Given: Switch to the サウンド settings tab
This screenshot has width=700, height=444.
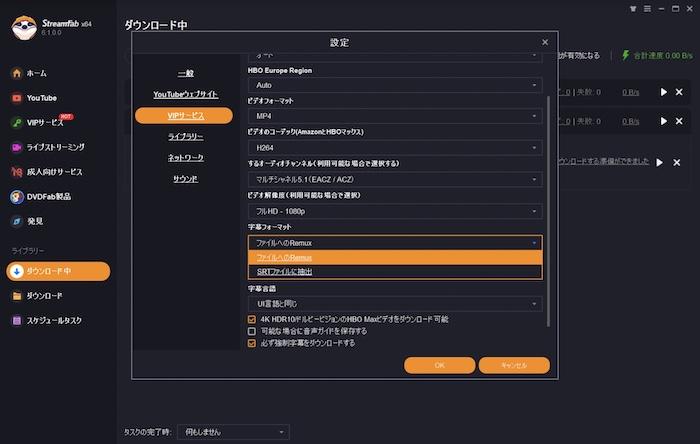Looking at the screenshot, I should [x=186, y=179].
